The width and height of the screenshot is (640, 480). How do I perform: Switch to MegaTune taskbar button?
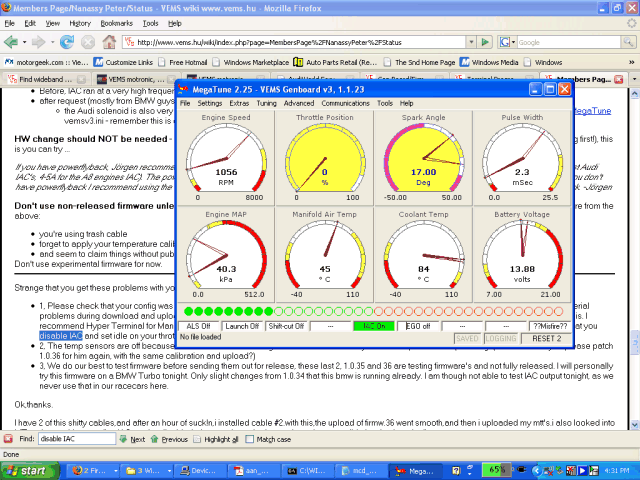tap(415, 471)
